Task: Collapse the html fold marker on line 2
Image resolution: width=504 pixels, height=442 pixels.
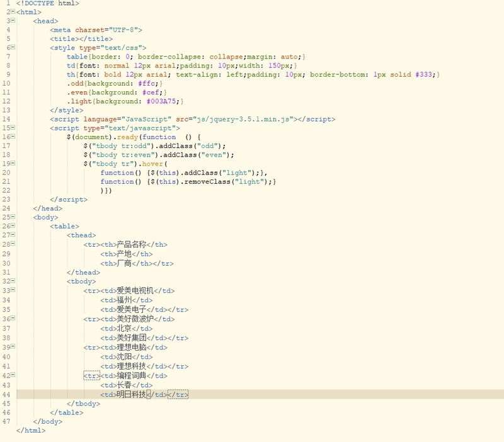Action: pos(13,11)
